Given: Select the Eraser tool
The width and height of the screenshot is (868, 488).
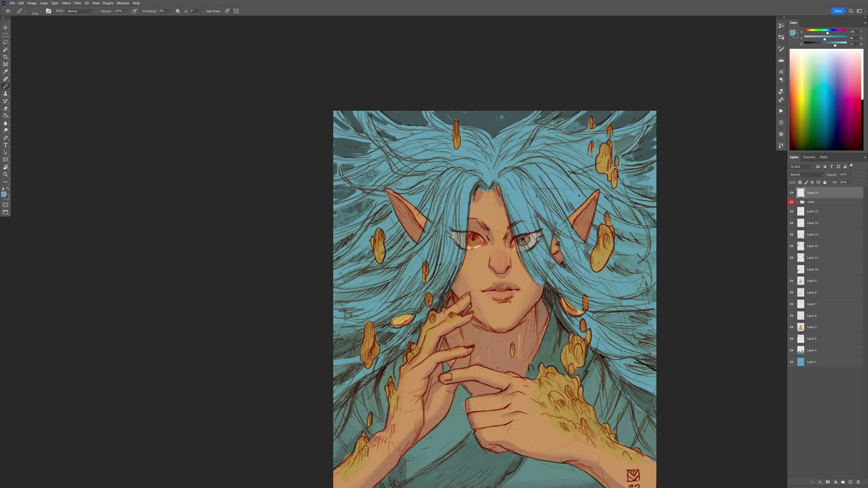Looking at the screenshot, I should pyautogui.click(x=5, y=108).
